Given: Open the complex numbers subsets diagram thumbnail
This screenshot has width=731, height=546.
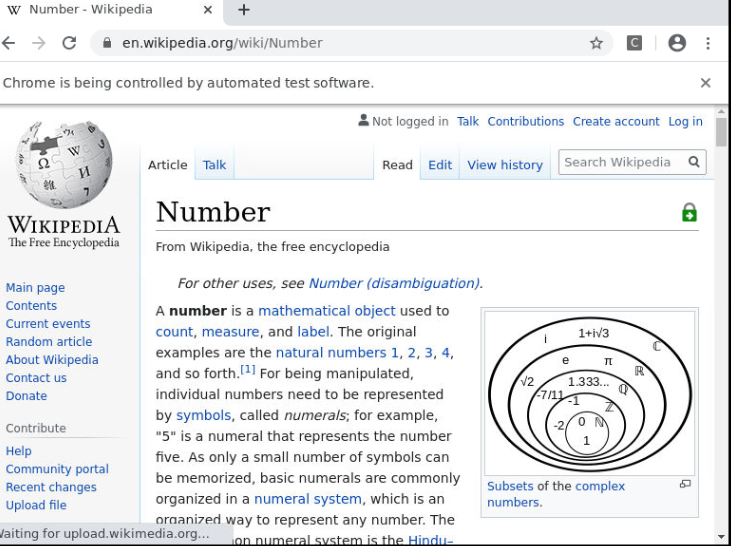Looking at the screenshot, I should coord(589,393).
